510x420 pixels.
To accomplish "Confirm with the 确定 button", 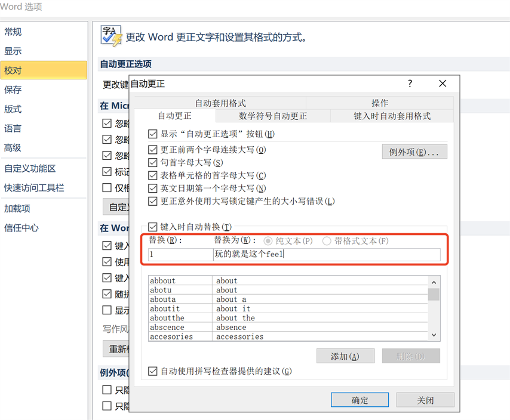I will coord(360,400).
